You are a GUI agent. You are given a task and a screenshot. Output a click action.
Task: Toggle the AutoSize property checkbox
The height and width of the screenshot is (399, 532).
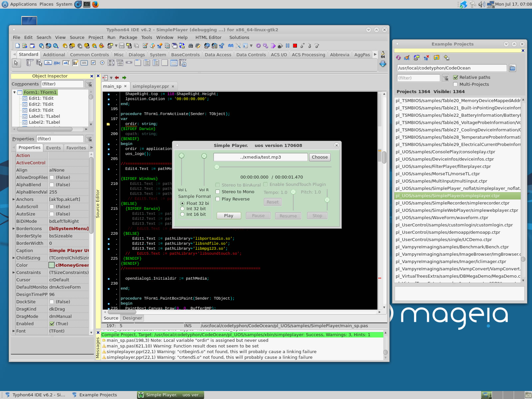(52, 214)
